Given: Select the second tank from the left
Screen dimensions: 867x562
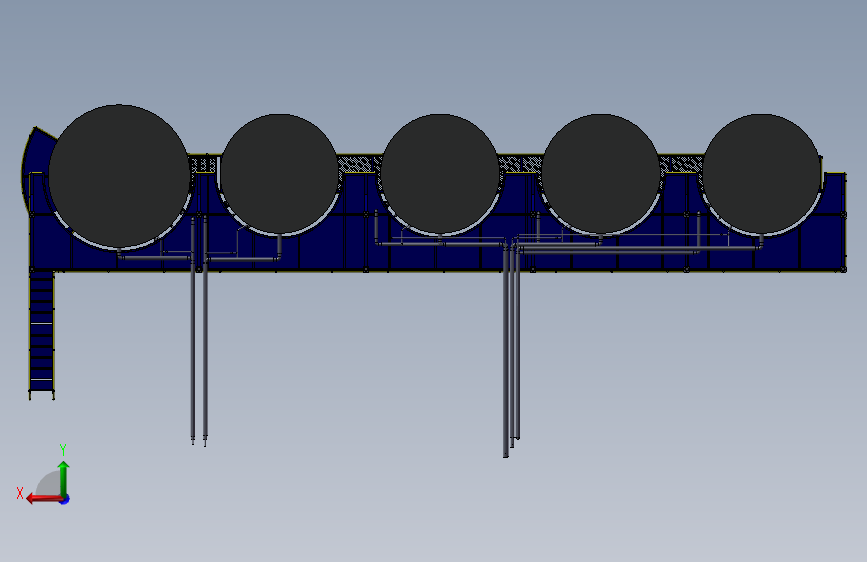Looking at the screenshot, I should [x=279, y=173].
